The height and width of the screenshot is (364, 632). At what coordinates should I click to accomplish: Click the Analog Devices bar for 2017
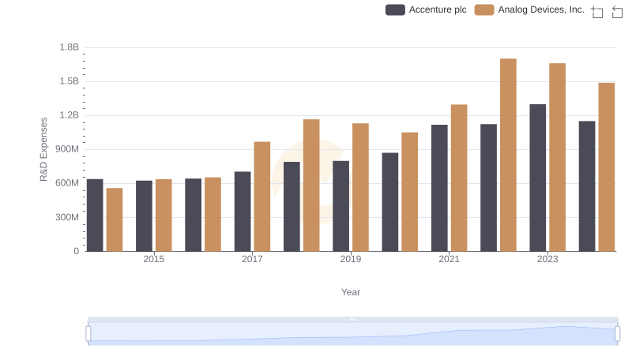point(262,197)
